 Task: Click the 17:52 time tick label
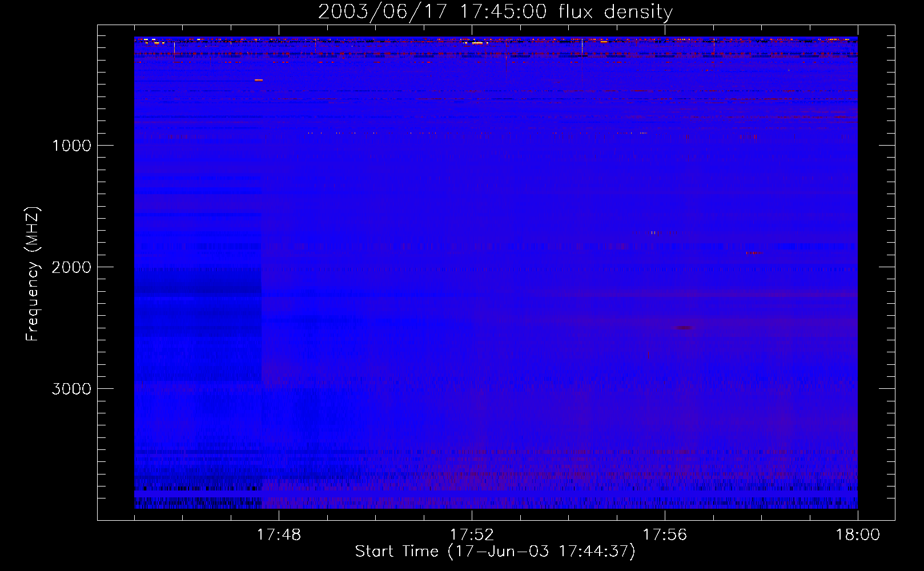[472, 535]
